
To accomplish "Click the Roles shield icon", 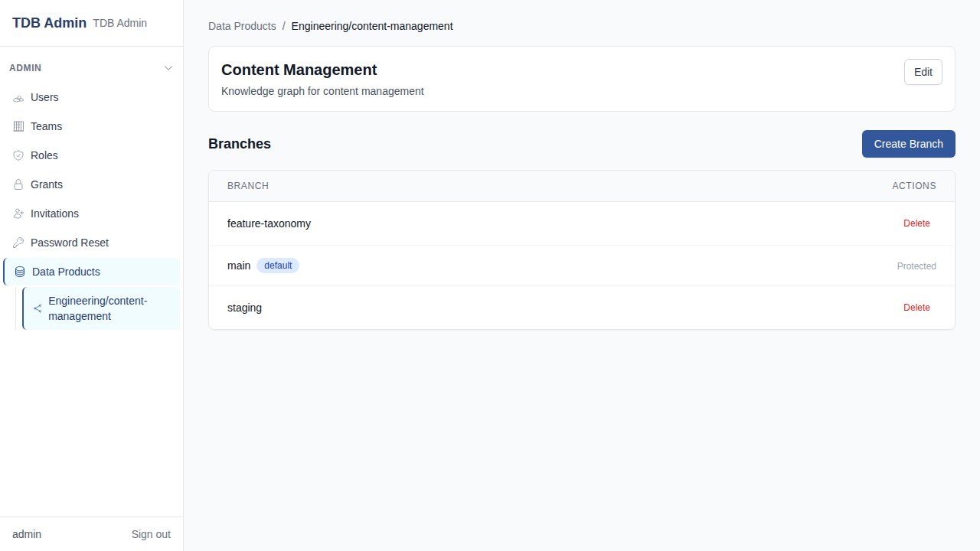I will click(x=18, y=156).
